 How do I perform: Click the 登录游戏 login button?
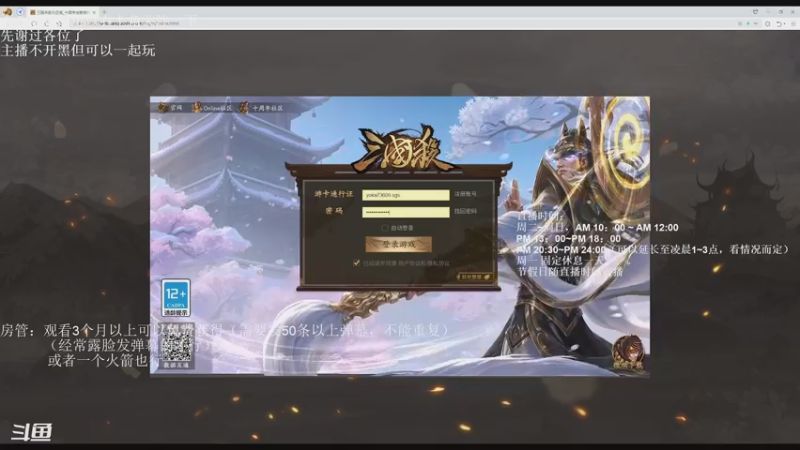pos(398,244)
